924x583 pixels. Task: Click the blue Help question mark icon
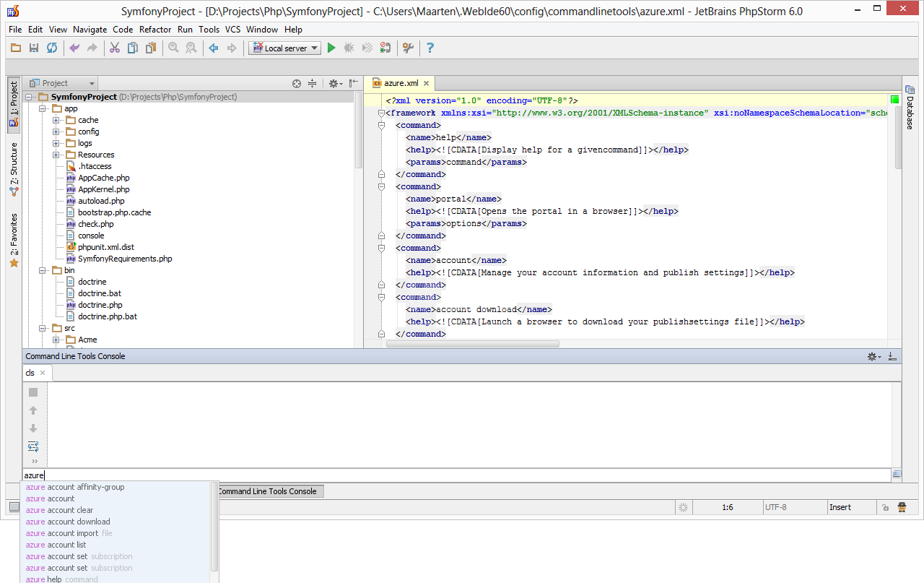click(430, 48)
